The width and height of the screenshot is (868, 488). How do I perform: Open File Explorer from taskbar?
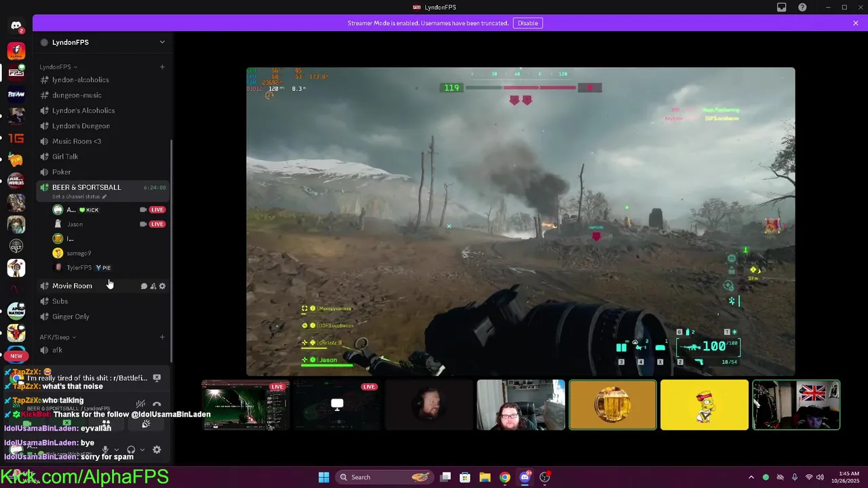coord(485,477)
